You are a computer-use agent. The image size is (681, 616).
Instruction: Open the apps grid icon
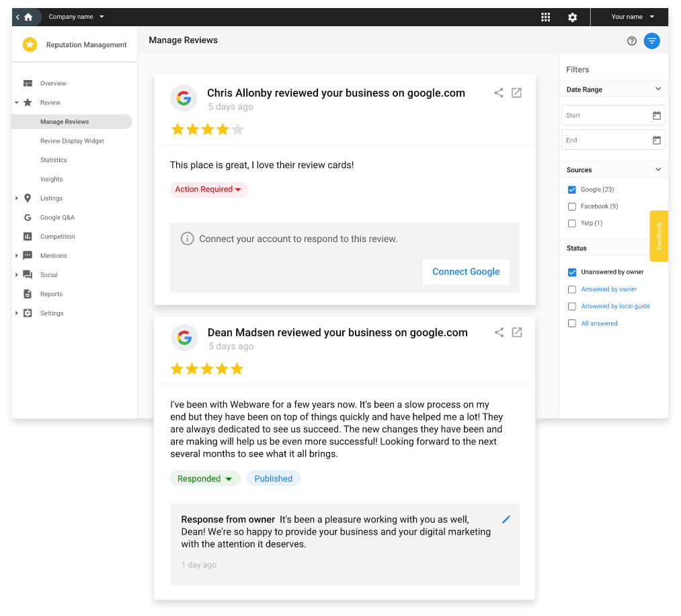point(546,17)
